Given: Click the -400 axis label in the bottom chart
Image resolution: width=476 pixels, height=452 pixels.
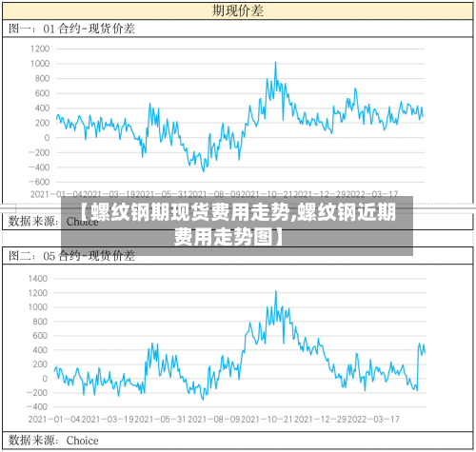Looking at the screenshot, I should [x=37, y=406].
